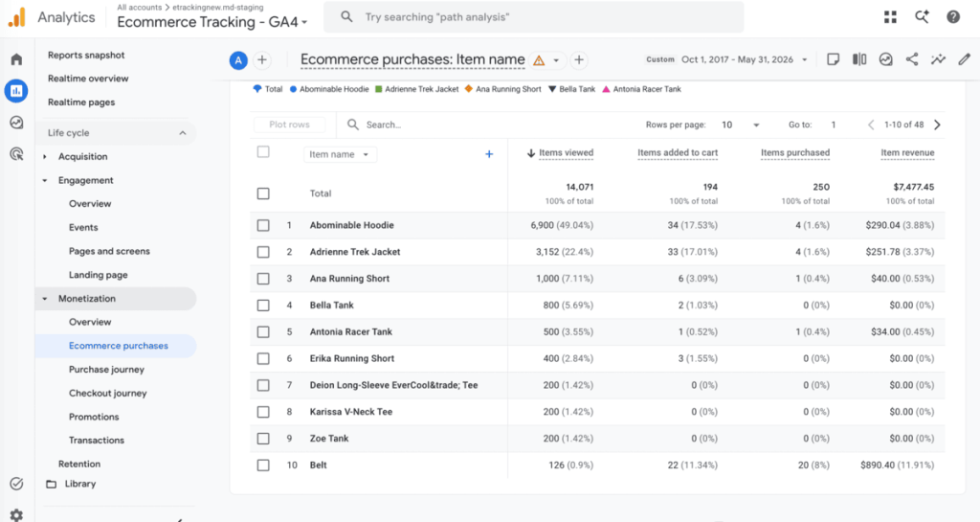Open the Home icon in left rail

(17, 59)
